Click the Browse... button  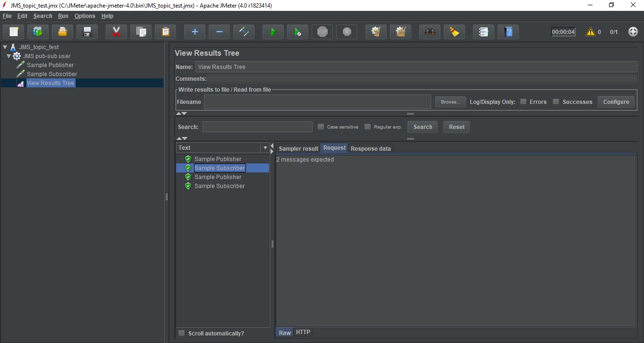coord(450,102)
